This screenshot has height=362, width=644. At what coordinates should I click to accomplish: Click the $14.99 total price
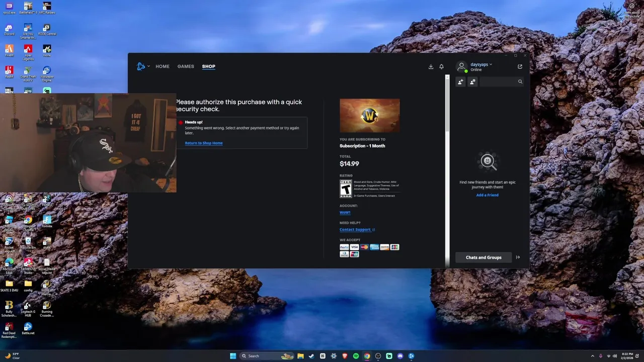pos(349,164)
